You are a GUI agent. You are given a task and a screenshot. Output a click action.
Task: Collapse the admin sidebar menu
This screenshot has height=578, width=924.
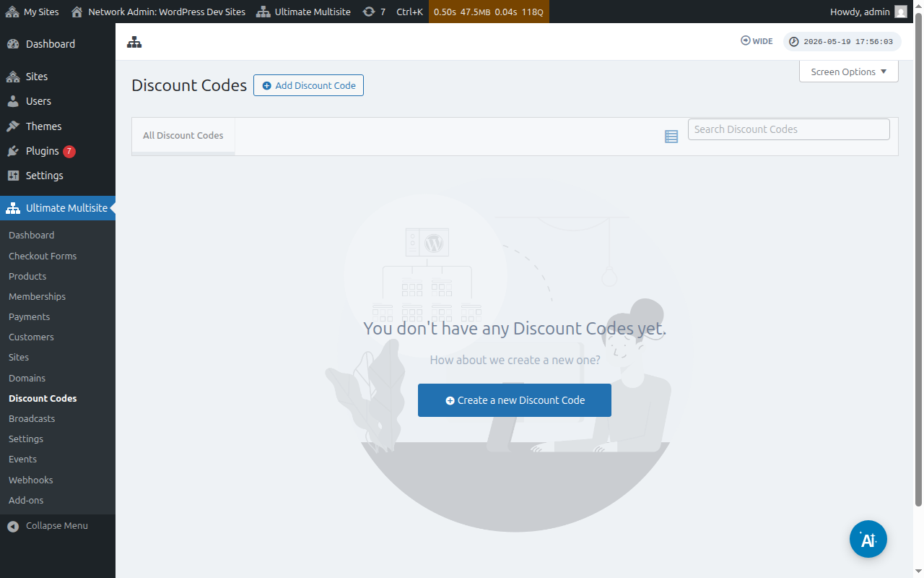coord(58,526)
